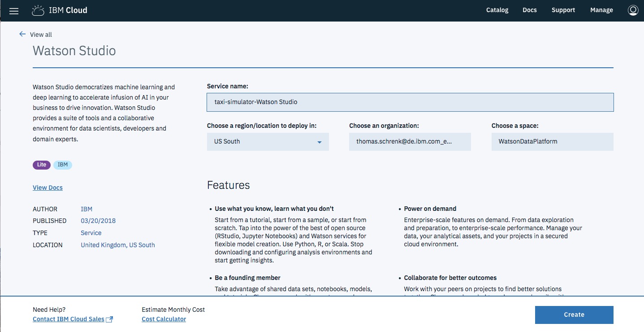
Task: Click 'Use what you know, learn what you don't'
Action: pos(274,209)
